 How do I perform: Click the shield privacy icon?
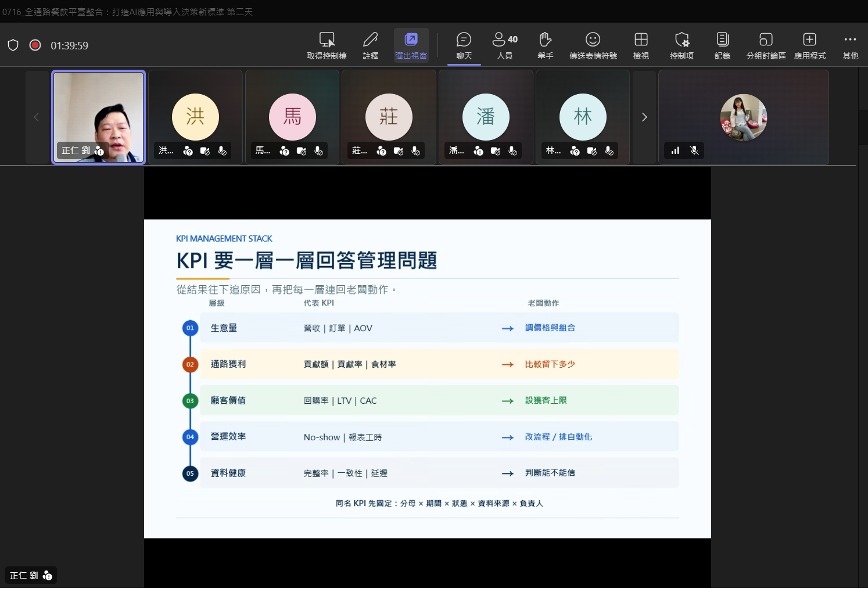coord(13,45)
